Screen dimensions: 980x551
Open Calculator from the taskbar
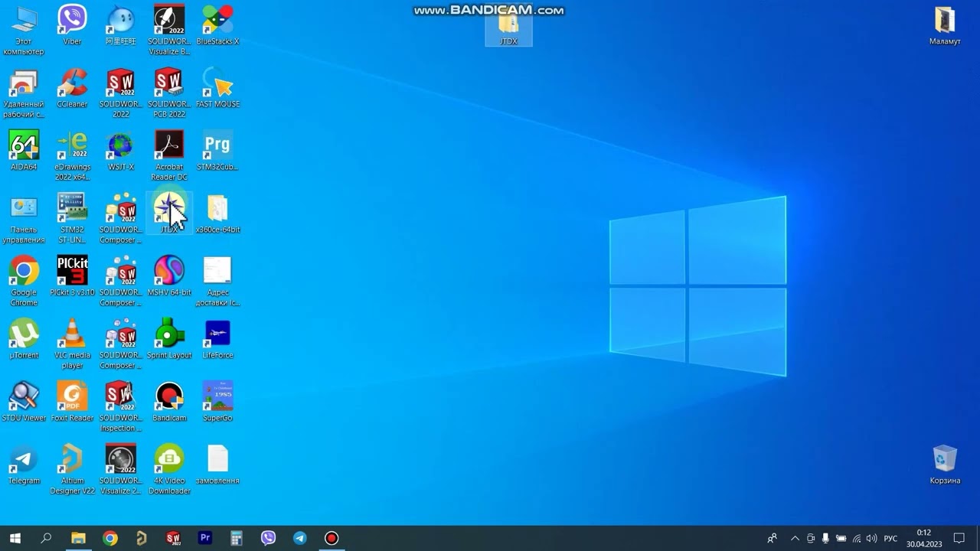[x=236, y=538]
